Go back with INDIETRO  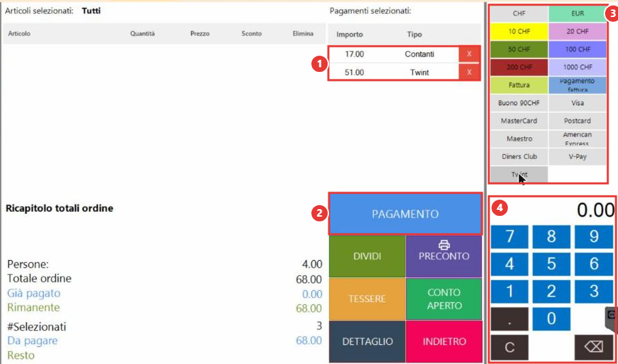(x=444, y=341)
